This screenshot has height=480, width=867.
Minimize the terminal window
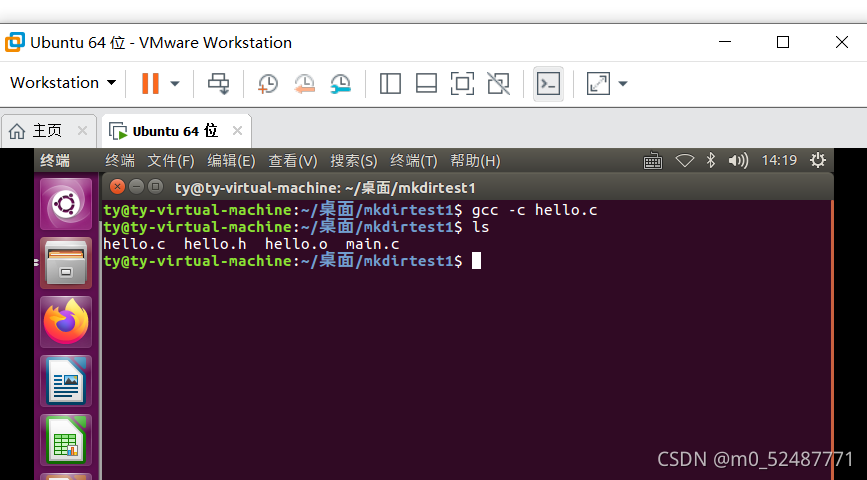tap(137, 187)
